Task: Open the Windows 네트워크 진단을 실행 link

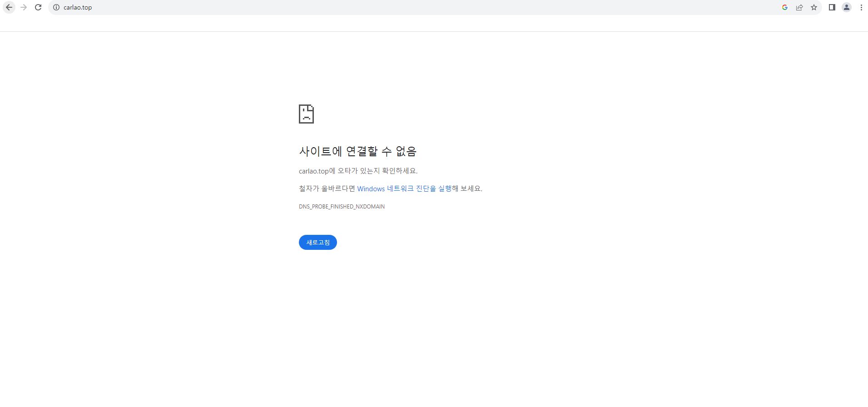Action: 404,189
